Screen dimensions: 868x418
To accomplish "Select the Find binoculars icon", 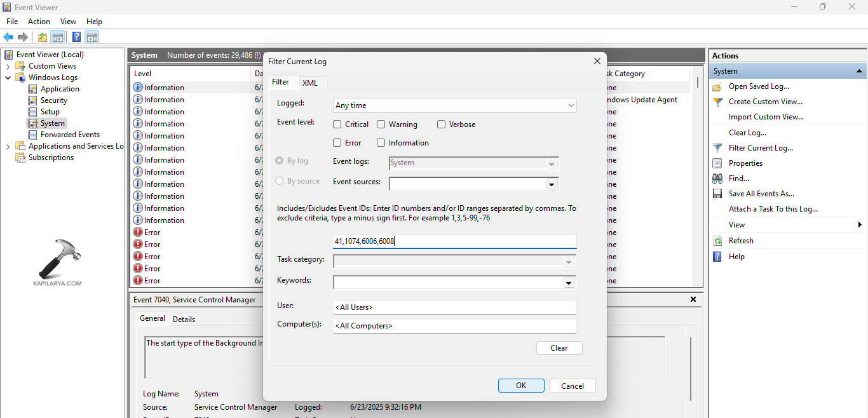I will [717, 178].
